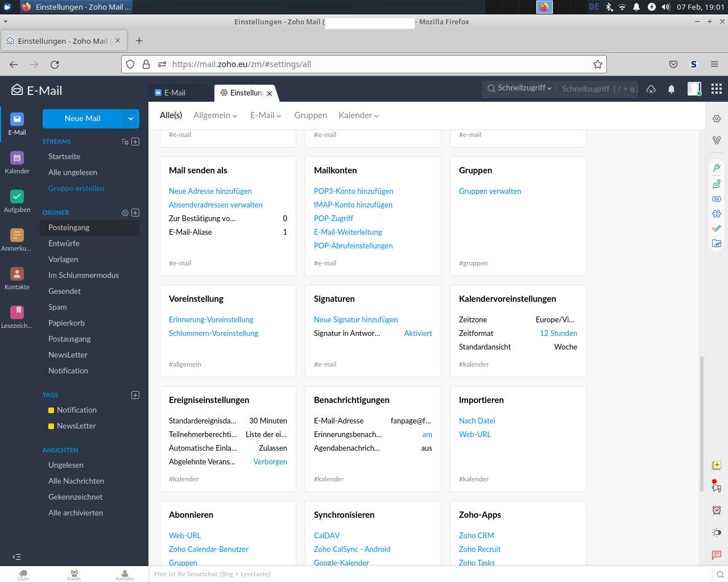Compose with Neue Mail button
Viewport: 728px width, 582px height.
click(82, 118)
